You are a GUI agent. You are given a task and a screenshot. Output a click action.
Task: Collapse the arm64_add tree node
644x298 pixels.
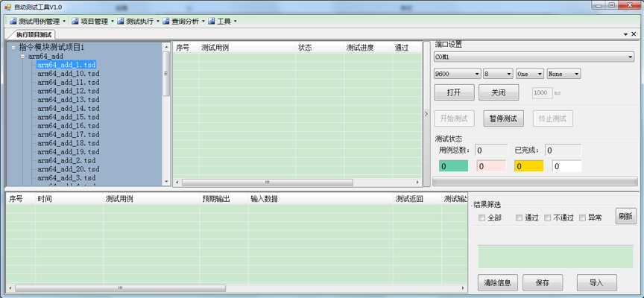point(23,56)
